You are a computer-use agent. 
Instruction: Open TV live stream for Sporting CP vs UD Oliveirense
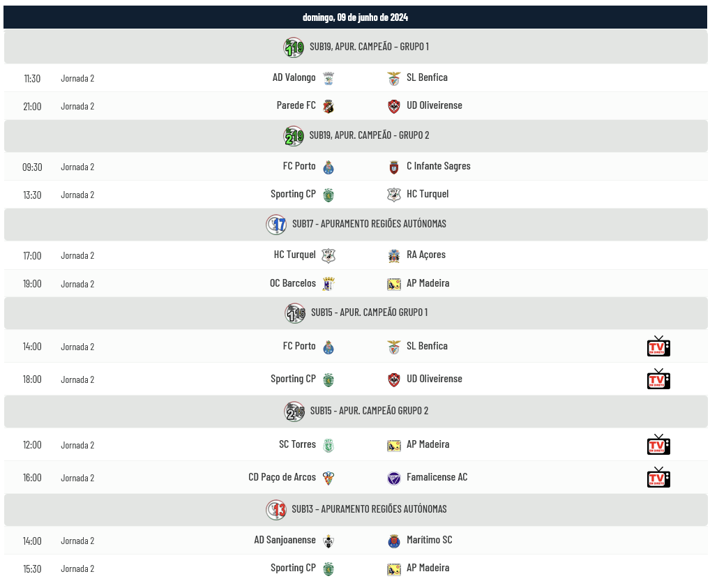click(658, 379)
